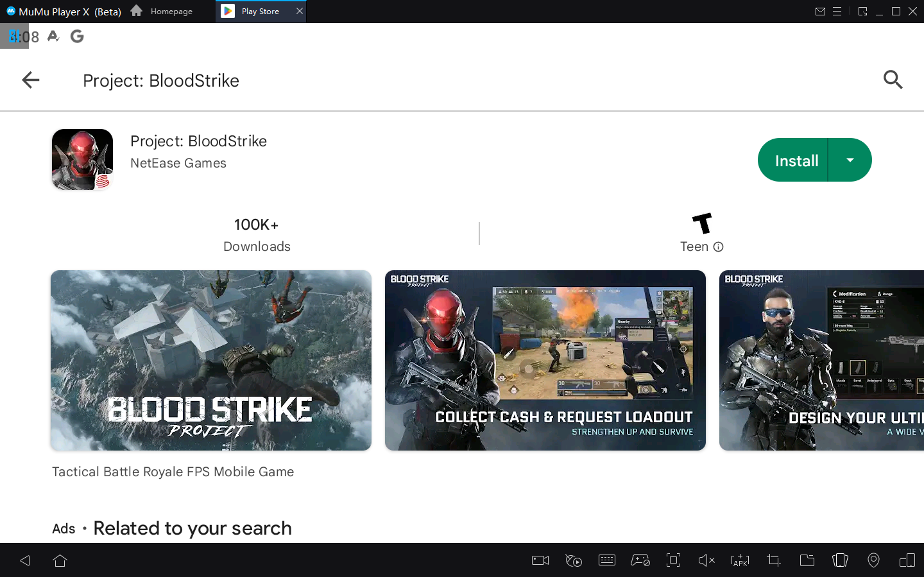Click the Related to your search heading
The height and width of the screenshot is (577, 924).
click(193, 528)
